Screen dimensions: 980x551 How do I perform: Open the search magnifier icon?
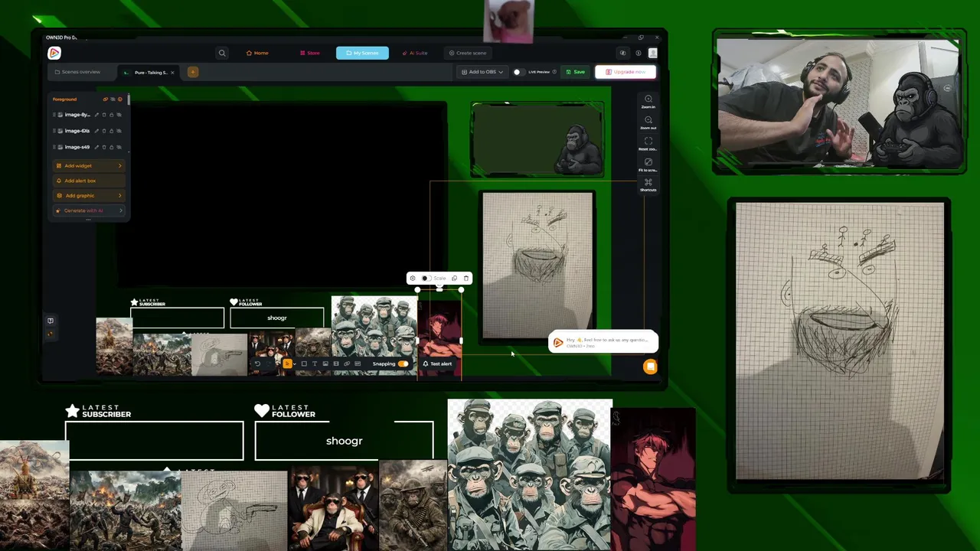tap(222, 53)
